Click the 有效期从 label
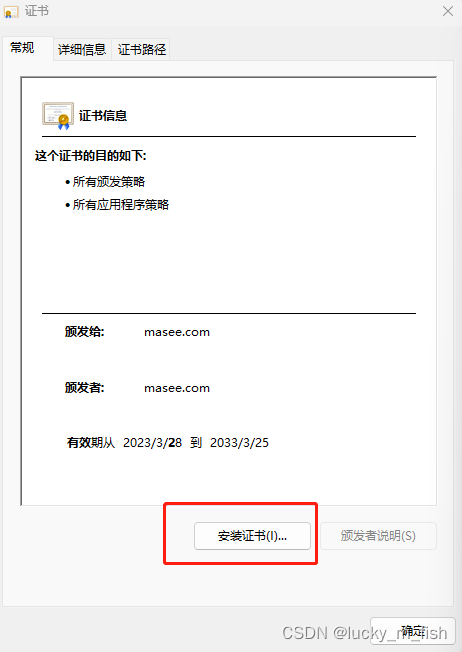This screenshot has height=652, width=462. (91, 442)
